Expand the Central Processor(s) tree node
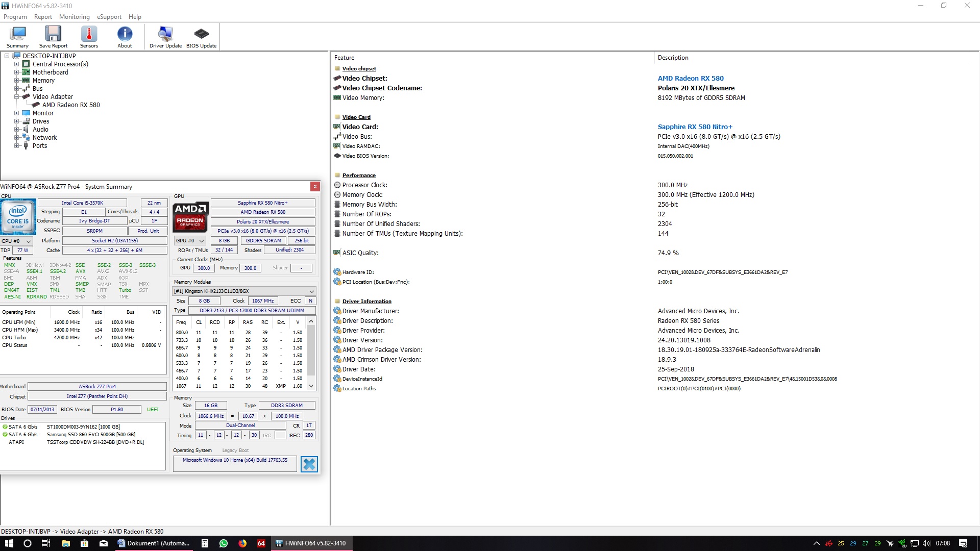The image size is (980, 551). tap(16, 64)
